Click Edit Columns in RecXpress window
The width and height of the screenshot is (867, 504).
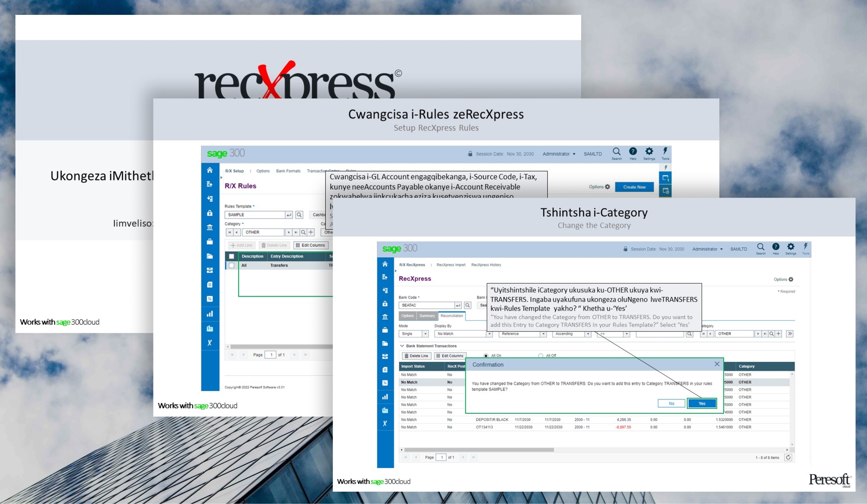coord(450,356)
